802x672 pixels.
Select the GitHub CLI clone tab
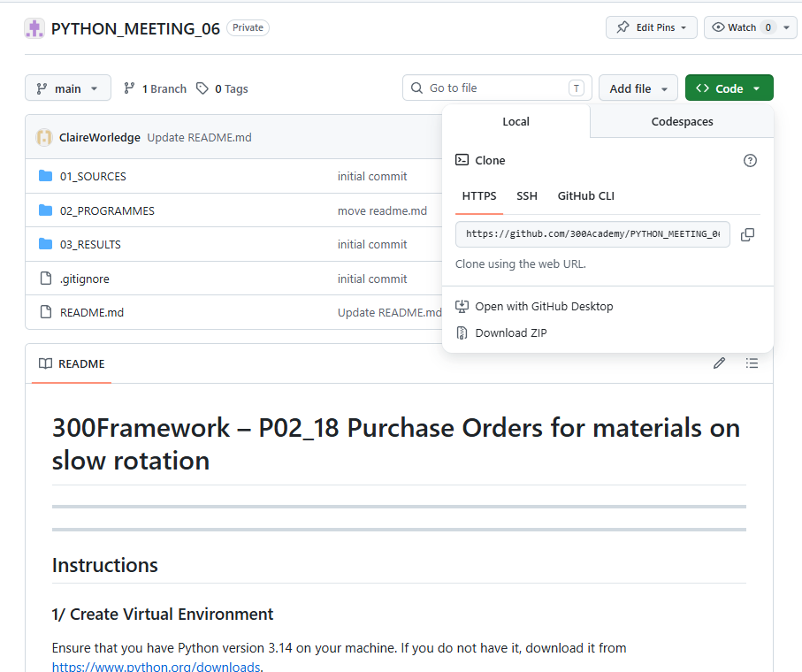pos(585,196)
